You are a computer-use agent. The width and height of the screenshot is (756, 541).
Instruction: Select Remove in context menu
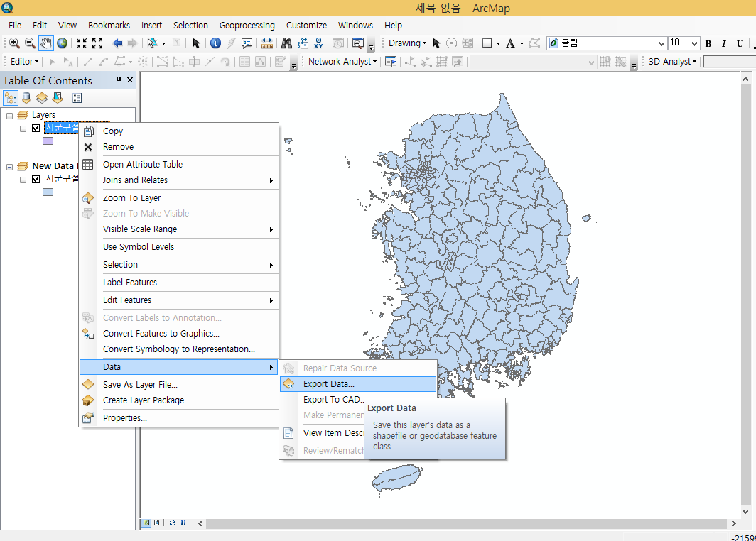point(178,147)
